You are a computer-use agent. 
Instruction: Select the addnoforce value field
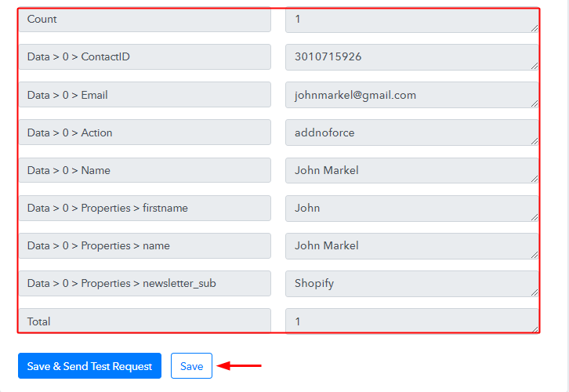point(411,132)
